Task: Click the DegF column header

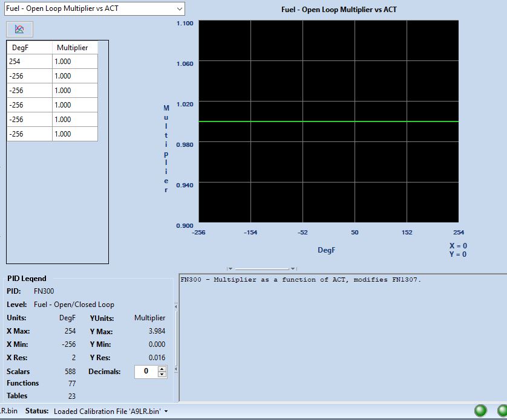Action: pos(30,48)
